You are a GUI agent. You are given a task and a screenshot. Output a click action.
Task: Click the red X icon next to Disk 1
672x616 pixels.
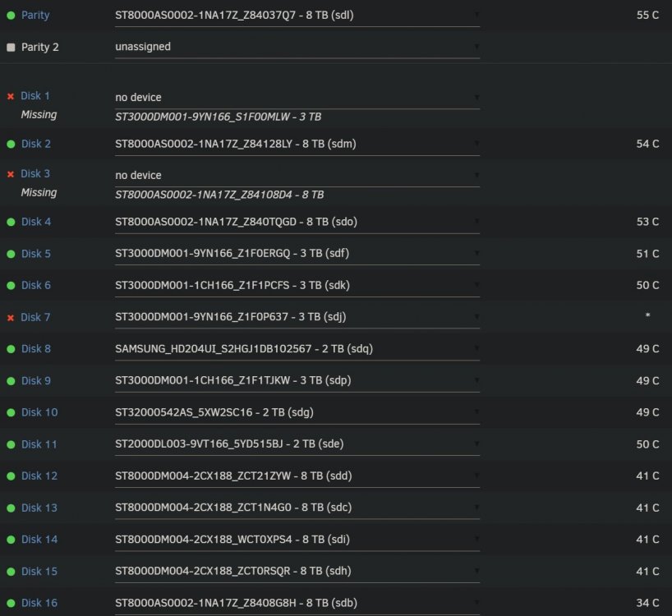(11, 96)
